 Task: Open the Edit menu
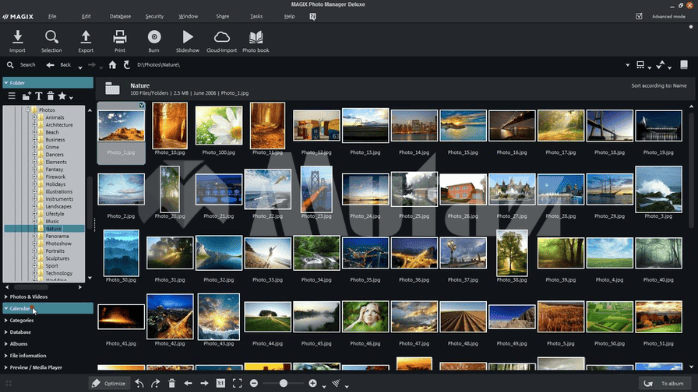click(x=86, y=16)
